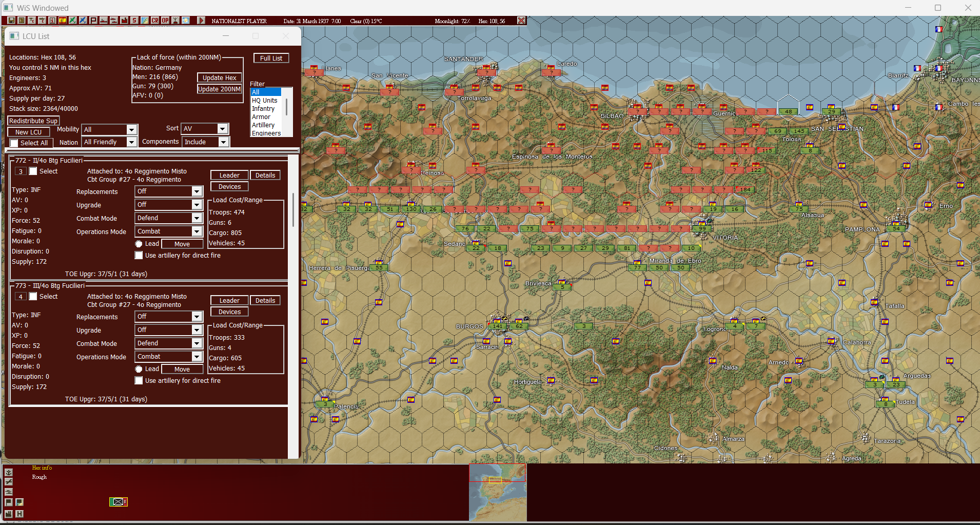Viewport: 980px width, 525px height.
Task: Click the H icon in the hex info panel
Action: point(19,513)
